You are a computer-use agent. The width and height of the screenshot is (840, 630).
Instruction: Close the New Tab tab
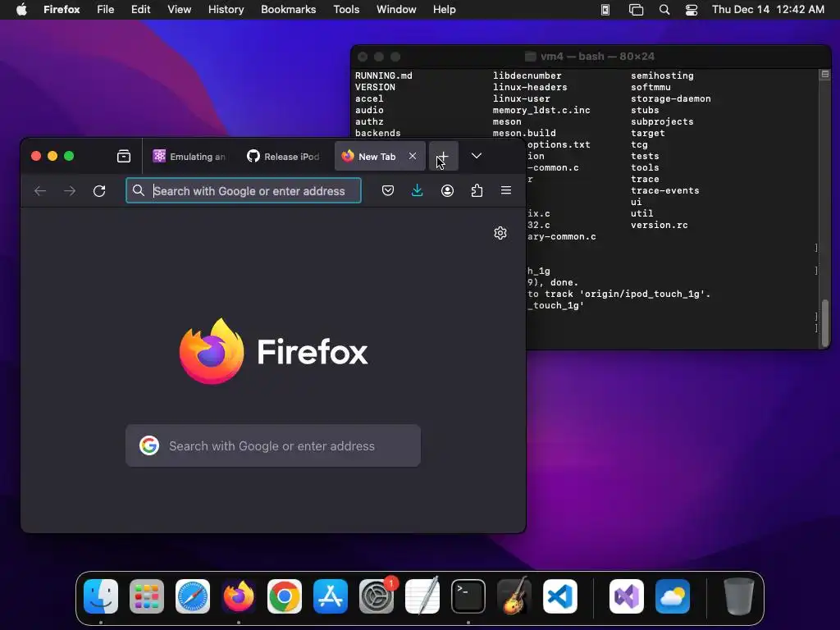(x=413, y=156)
